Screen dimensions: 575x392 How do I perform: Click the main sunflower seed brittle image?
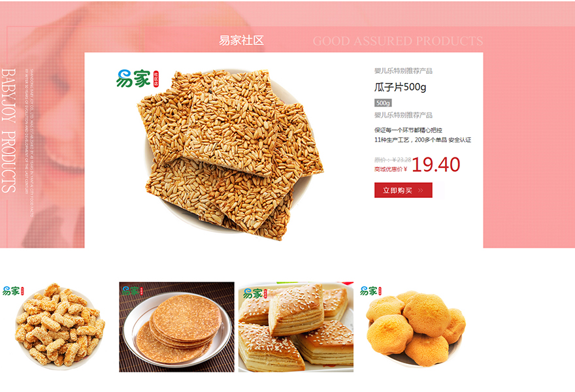tap(230, 154)
